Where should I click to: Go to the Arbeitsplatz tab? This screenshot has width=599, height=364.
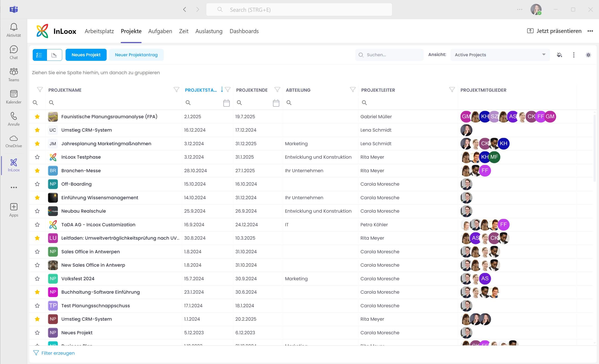click(x=99, y=31)
